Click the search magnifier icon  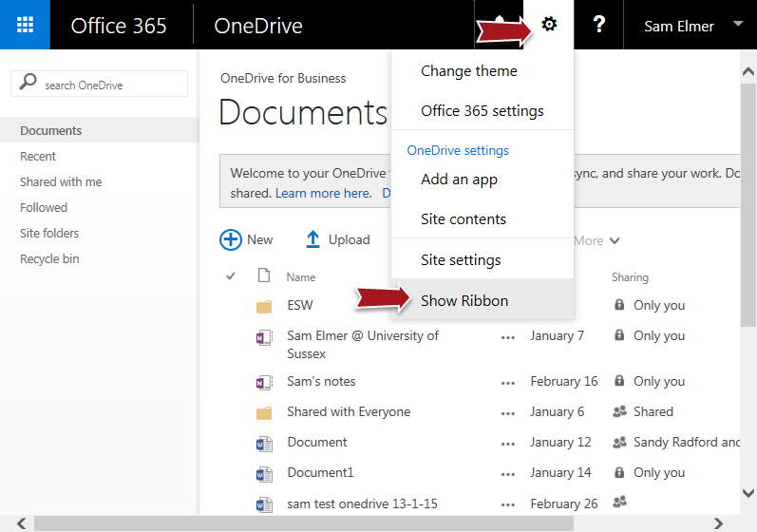[x=28, y=82]
